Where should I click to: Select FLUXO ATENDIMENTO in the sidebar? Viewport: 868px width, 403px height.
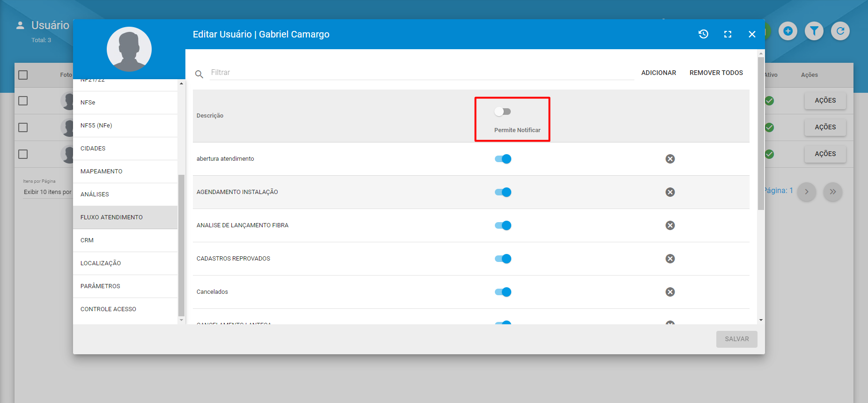tap(125, 217)
